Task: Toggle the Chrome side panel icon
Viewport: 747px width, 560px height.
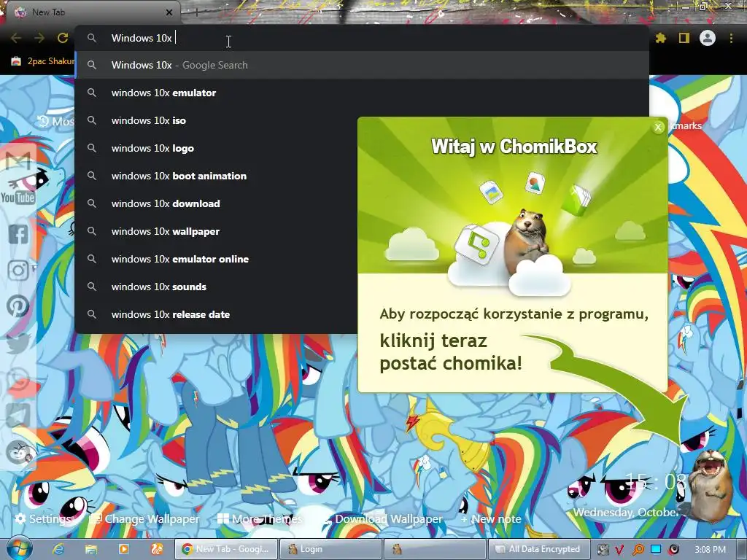Action: point(684,38)
